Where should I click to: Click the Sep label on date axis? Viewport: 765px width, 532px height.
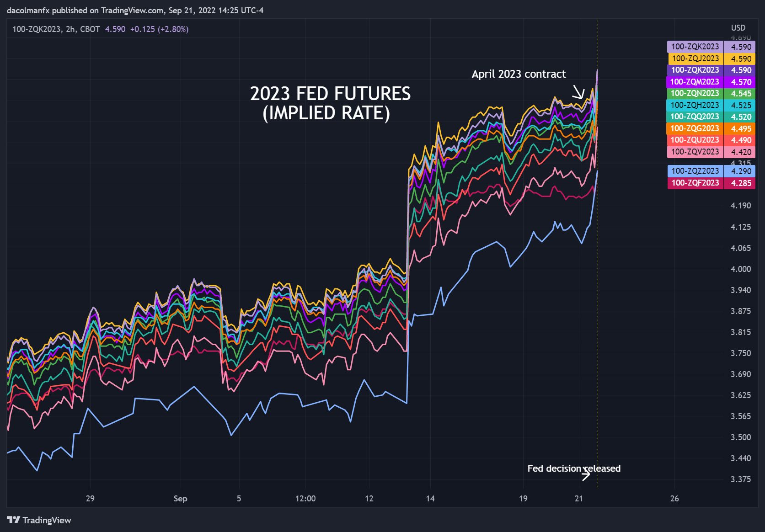[180, 499]
